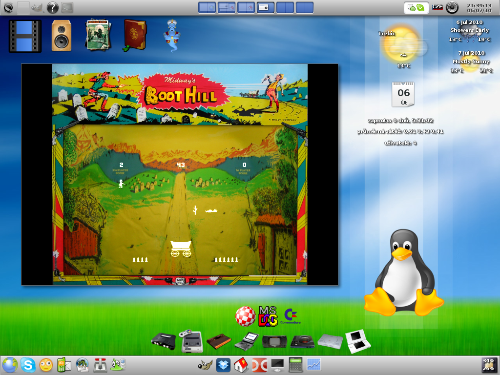Switch to the first virtual desktop in the pager
The width and height of the screenshot is (500, 375).
point(207,7)
